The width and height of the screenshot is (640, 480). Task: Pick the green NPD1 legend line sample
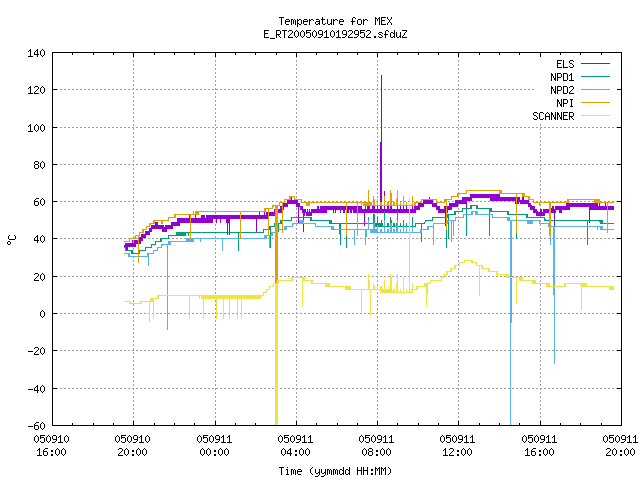coord(595,77)
